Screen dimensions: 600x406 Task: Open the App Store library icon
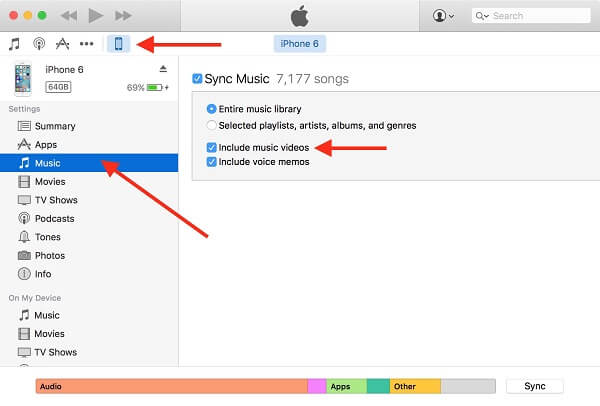pos(63,44)
